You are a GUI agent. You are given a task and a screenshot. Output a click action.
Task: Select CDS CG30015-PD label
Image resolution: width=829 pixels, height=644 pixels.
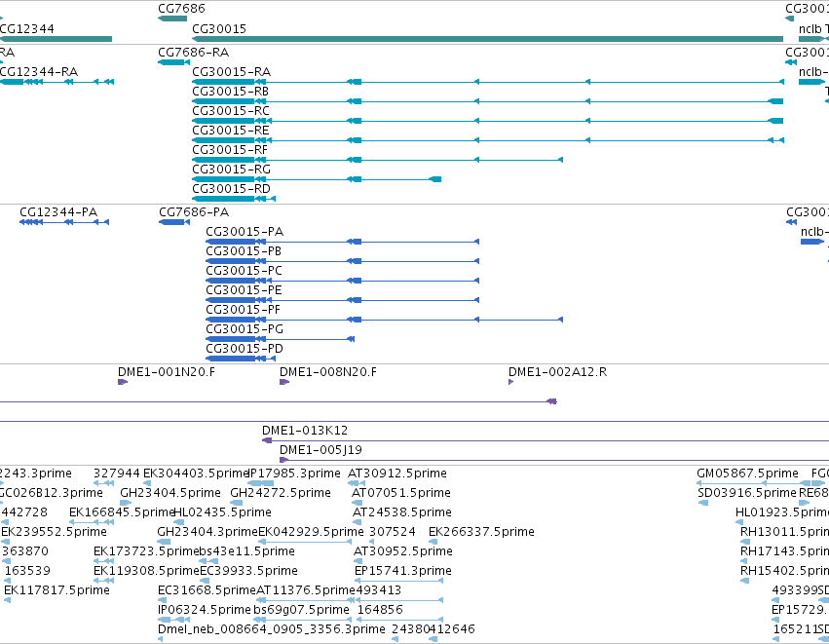[x=245, y=350]
